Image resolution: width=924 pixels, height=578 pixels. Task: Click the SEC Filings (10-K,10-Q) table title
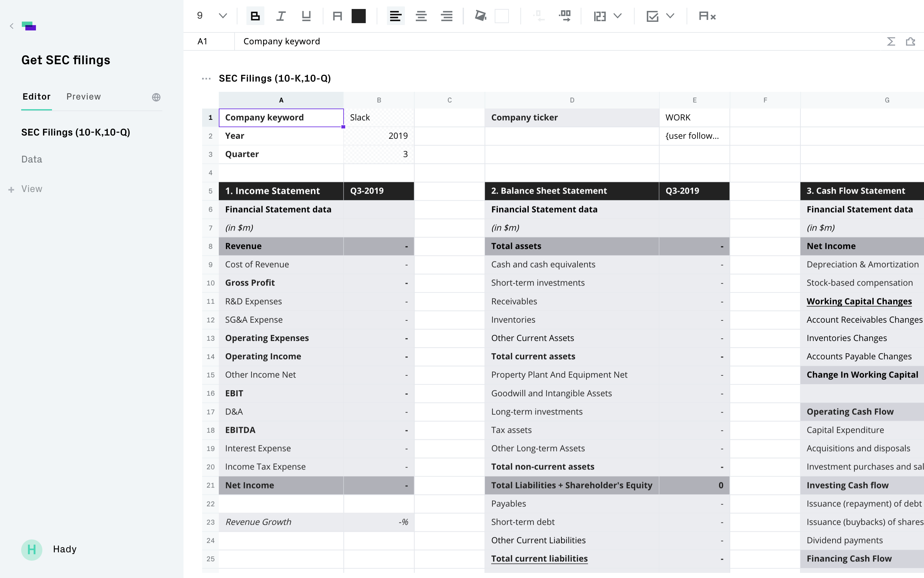(x=275, y=78)
